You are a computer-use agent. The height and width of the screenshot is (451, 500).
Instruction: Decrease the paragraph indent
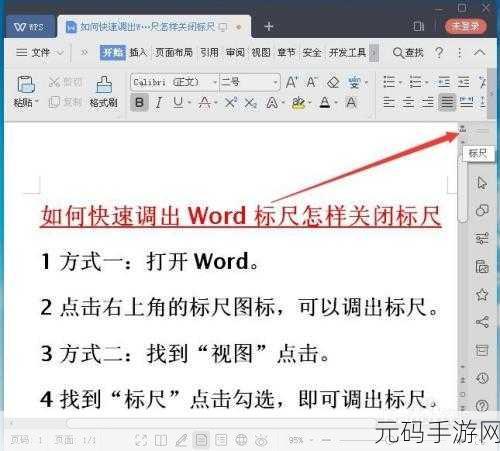(444, 82)
